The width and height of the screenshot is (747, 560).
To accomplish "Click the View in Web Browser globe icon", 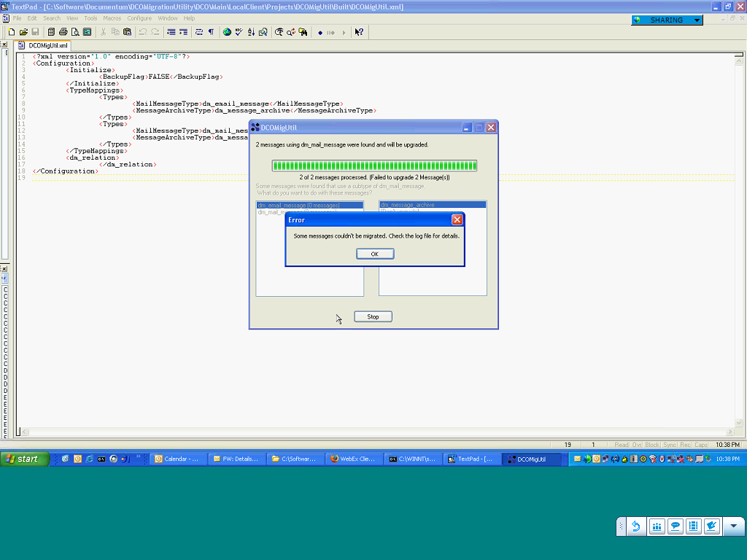I will tap(228, 32).
